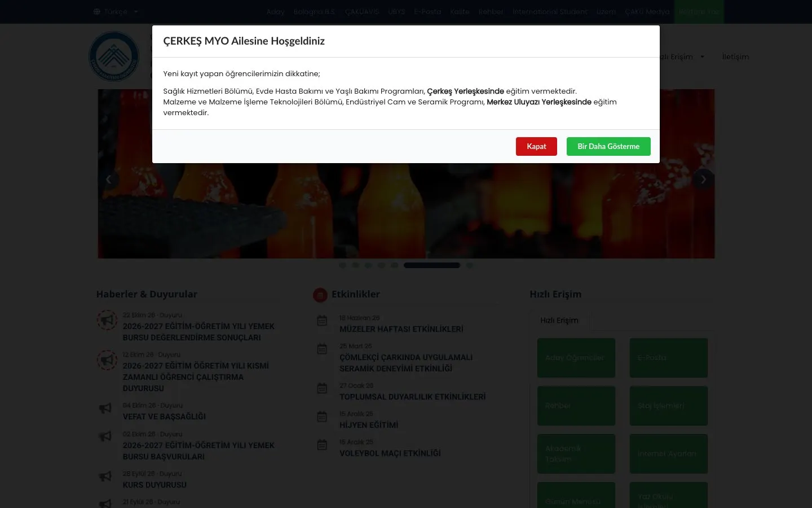Click the calendar icon for Voleybol Maçı Etkinliği
Viewport: 812px width, 508px height.
[x=322, y=445]
